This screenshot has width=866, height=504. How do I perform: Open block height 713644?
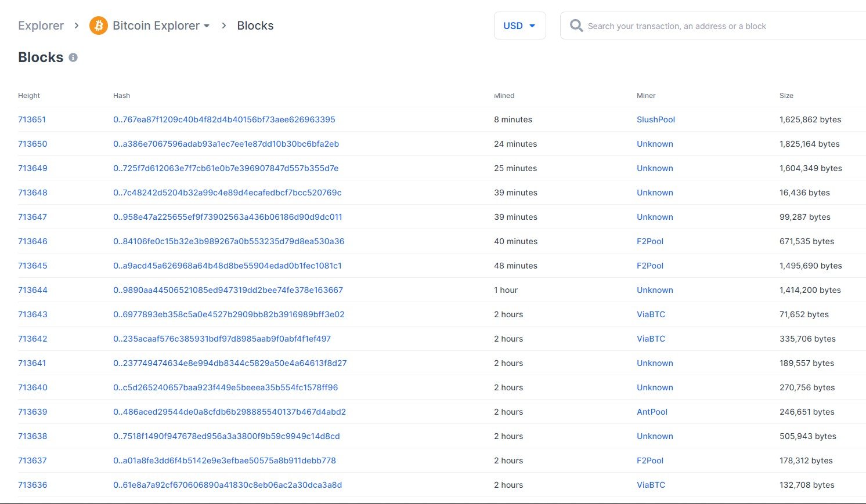pos(33,290)
